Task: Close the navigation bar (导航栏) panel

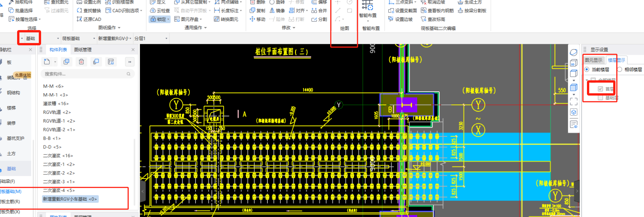Action: [30, 49]
